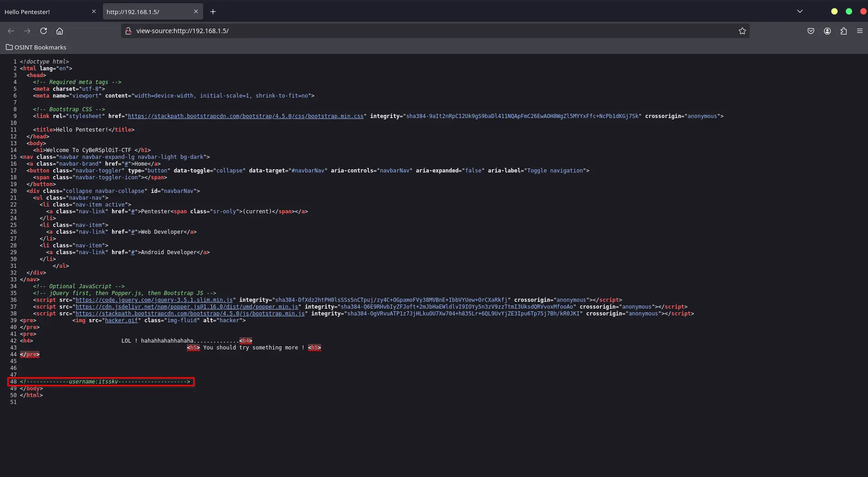Click the closing /html tag line

(31, 395)
